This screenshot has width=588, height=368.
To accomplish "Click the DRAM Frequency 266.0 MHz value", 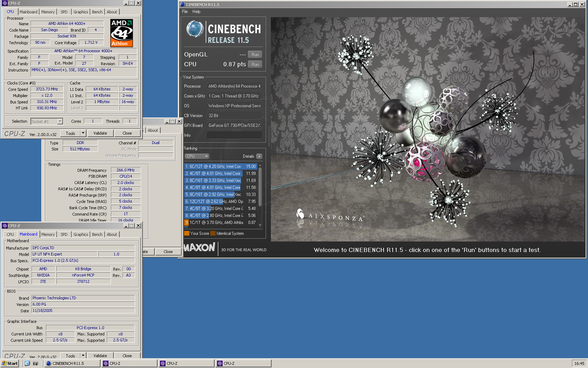I will [126, 170].
